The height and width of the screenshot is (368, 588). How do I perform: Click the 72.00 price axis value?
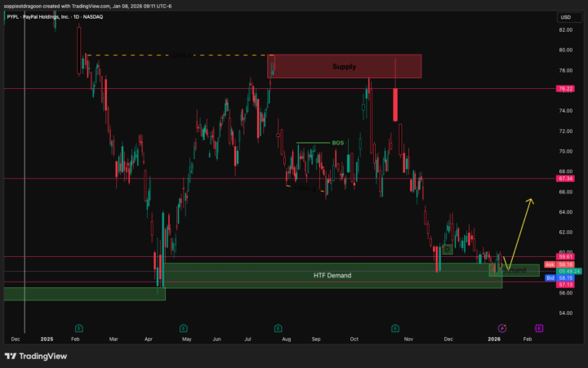tap(565, 131)
